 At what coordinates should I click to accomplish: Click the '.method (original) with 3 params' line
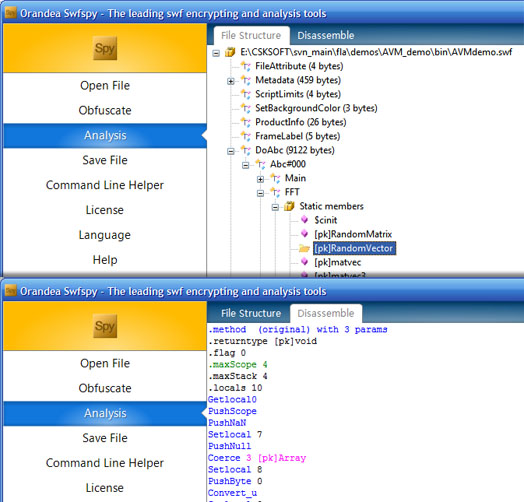coord(297,330)
